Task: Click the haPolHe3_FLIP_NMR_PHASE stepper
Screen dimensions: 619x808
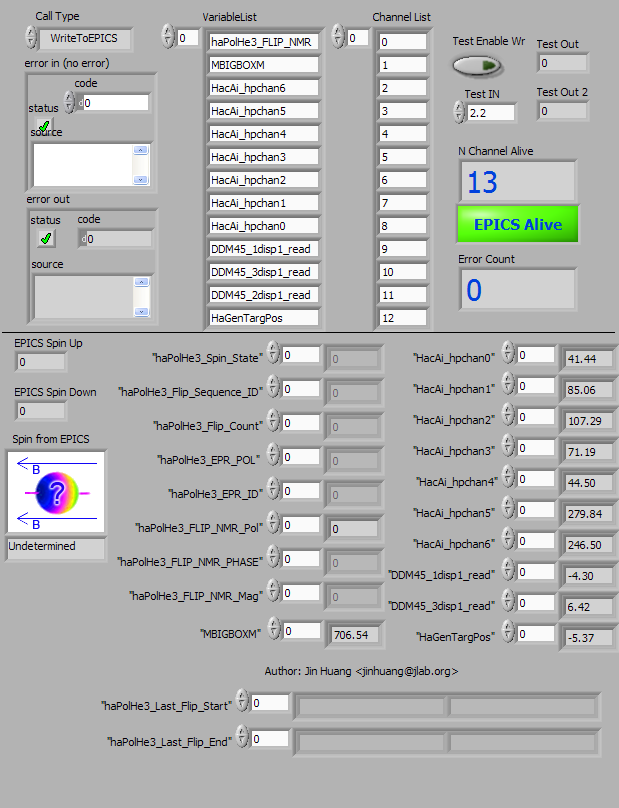Action: [274, 558]
